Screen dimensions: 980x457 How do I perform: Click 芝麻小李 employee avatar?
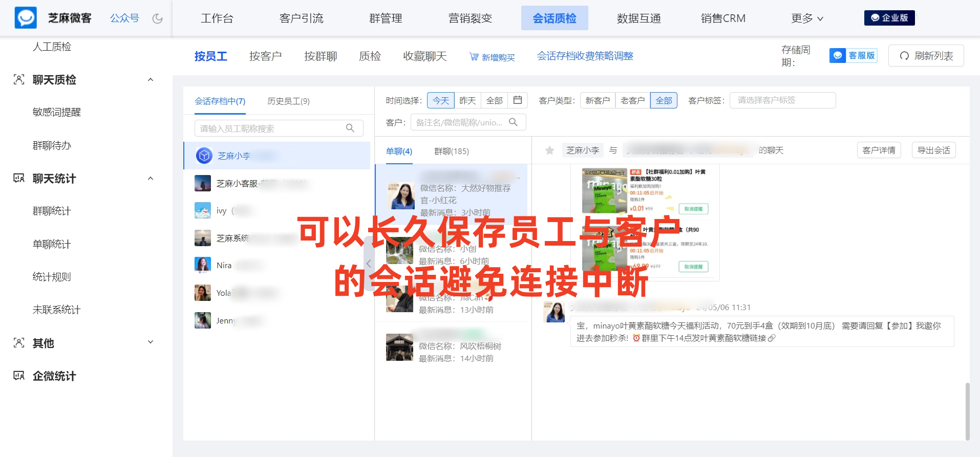pos(204,156)
